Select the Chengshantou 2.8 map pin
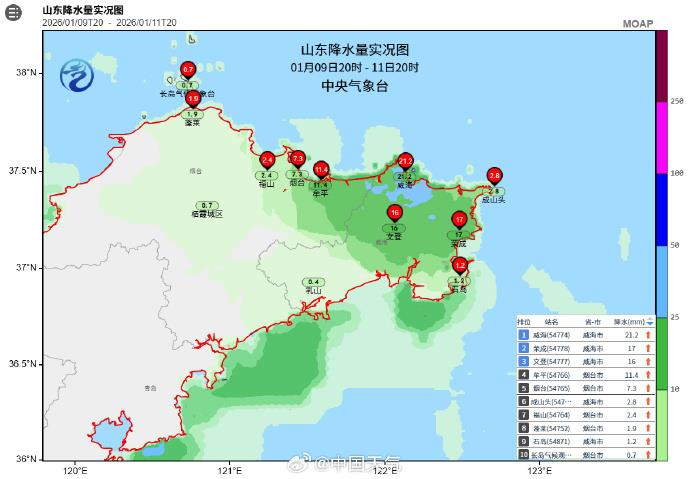The height and width of the screenshot is (479, 690). [x=494, y=176]
